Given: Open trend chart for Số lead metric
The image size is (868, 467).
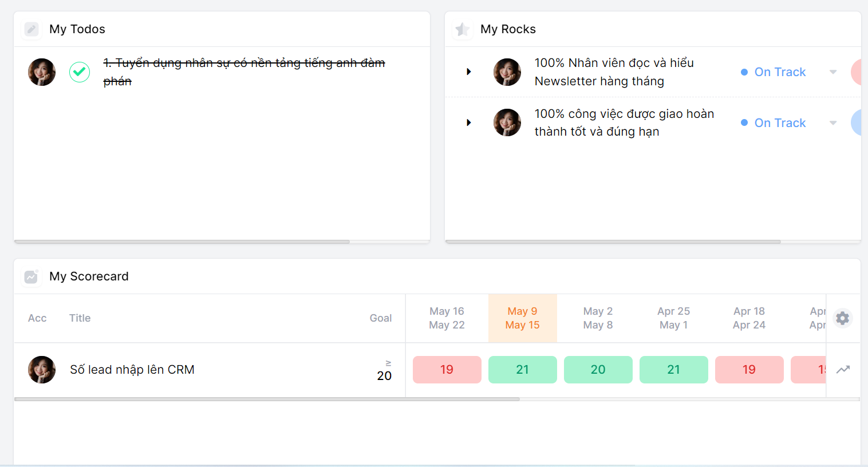Looking at the screenshot, I should click(843, 370).
